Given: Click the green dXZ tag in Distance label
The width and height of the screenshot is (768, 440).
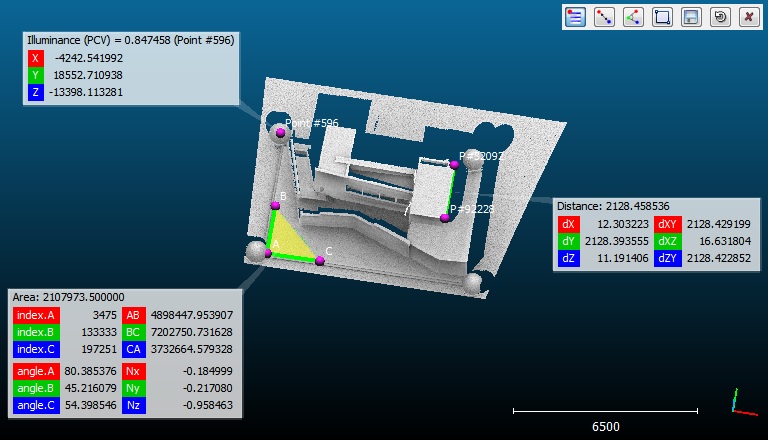Looking at the screenshot, I should (668, 241).
